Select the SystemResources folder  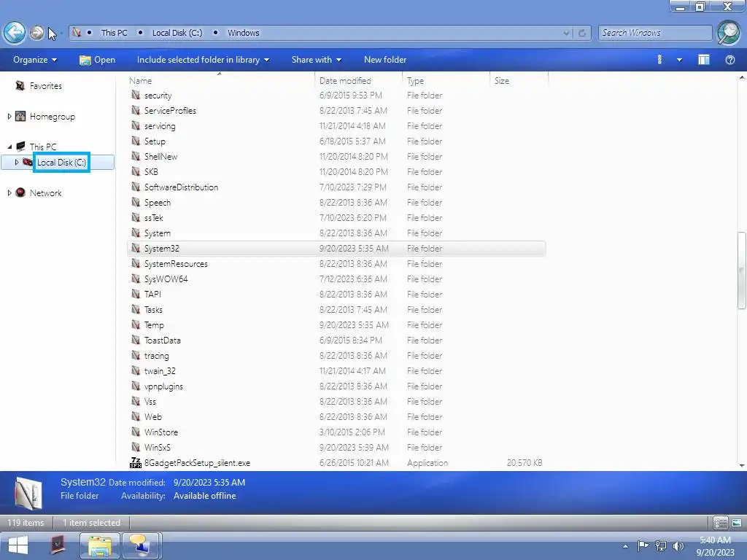point(176,264)
